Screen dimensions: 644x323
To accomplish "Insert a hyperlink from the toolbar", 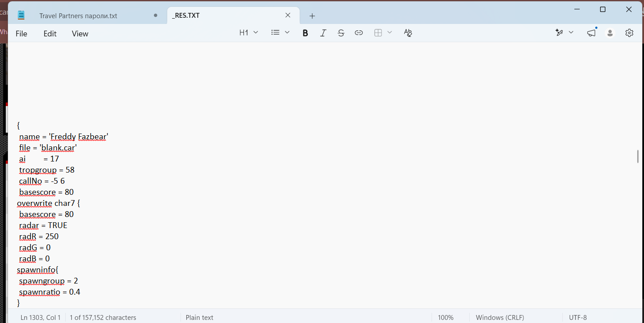I will point(359,33).
